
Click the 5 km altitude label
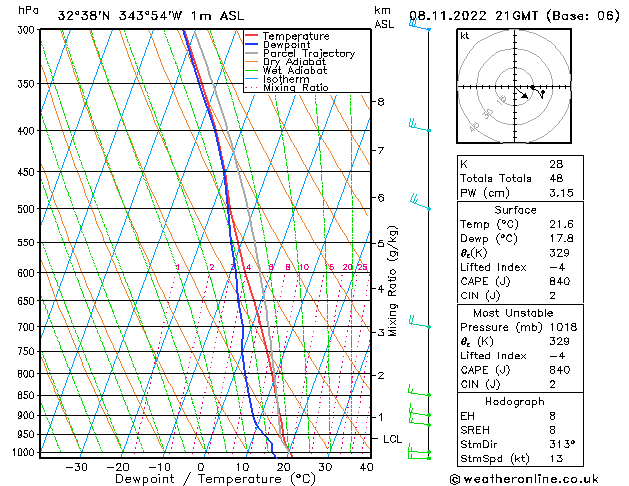381,243
